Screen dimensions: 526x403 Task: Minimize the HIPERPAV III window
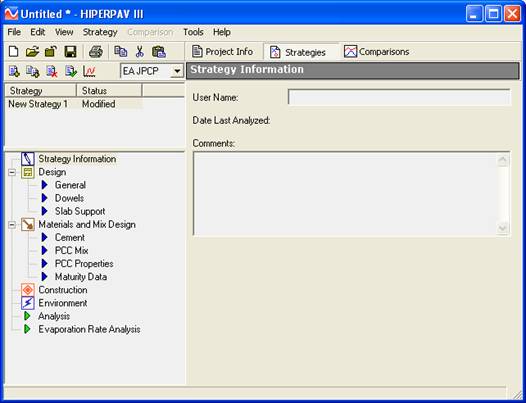point(474,14)
